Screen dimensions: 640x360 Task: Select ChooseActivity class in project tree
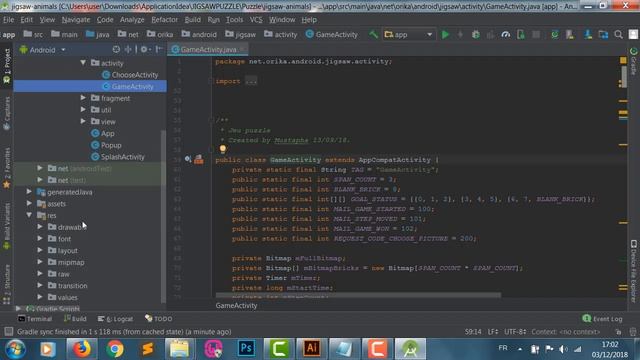point(130,75)
